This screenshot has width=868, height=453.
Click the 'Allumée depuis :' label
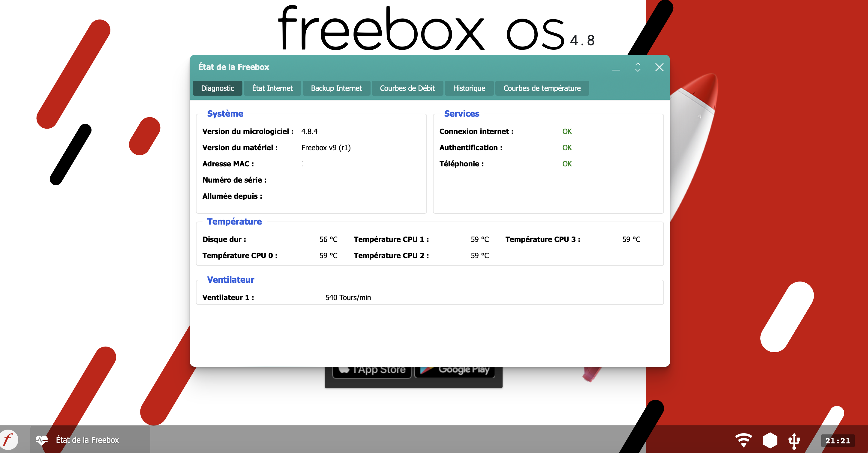pyautogui.click(x=232, y=196)
